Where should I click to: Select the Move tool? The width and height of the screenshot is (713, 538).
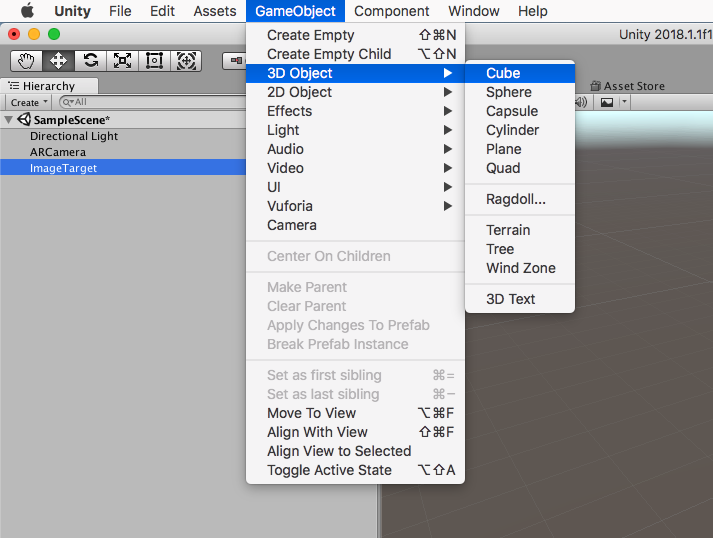point(58,60)
